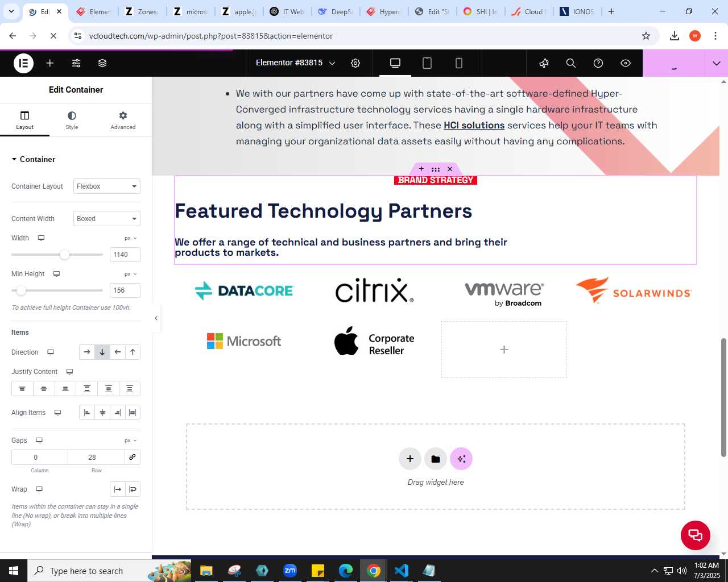The width and height of the screenshot is (728, 582).
Task: Delete container with X handle
Action: 450,169
